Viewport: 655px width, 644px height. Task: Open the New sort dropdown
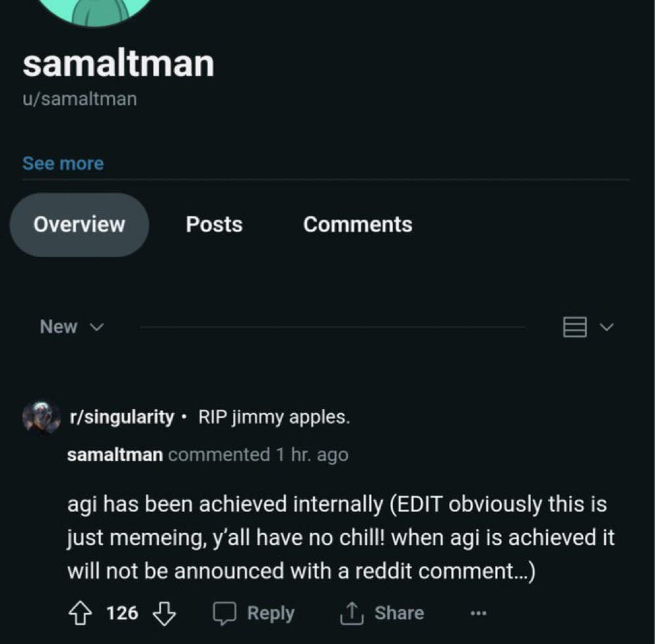click(x=72, y=327)
